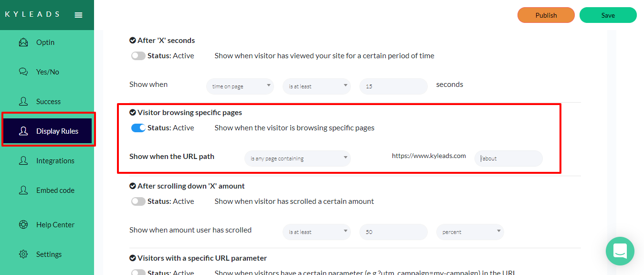Open the 'time on page' dropdown
The height and width of the screenshot is (275, 644).
240,86
